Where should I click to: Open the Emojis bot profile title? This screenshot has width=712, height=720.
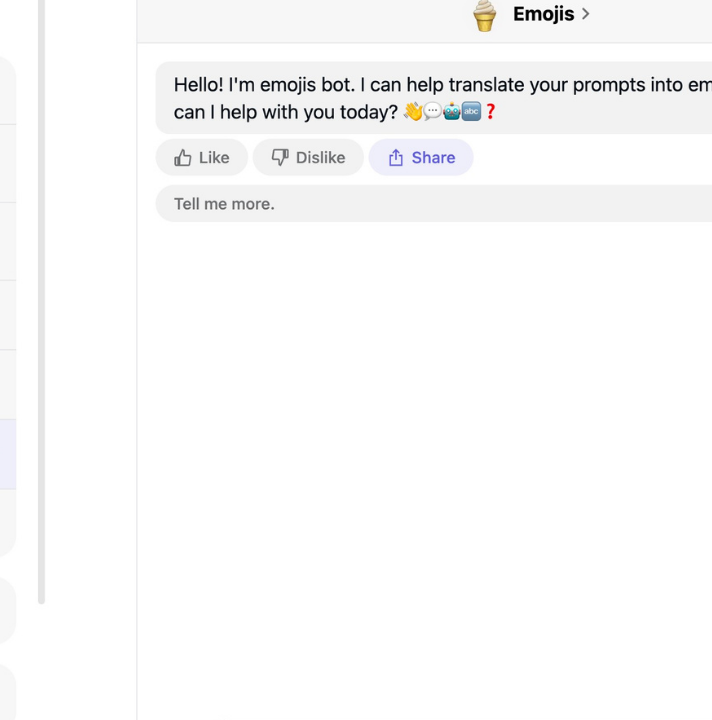click(x=543, y=14)
